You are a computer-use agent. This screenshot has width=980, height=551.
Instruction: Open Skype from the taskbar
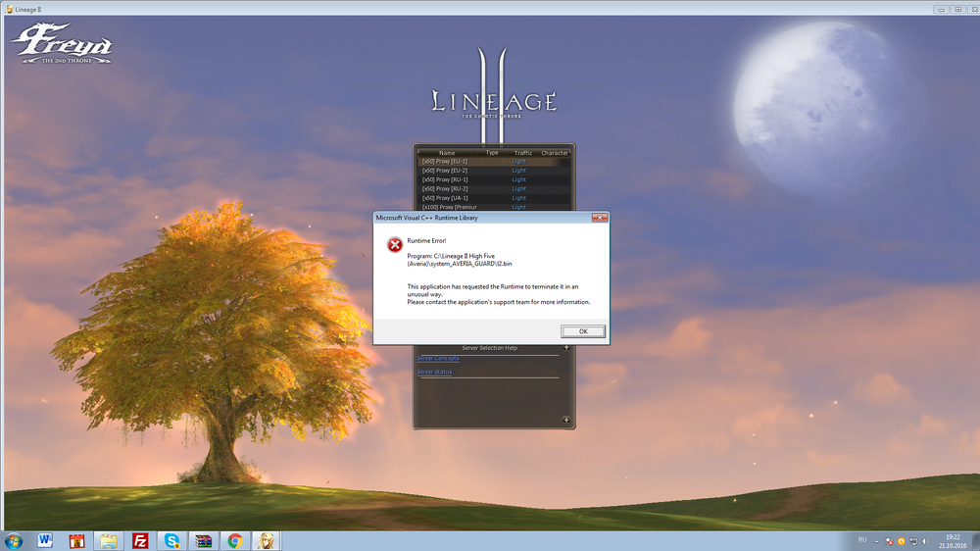[x=171, y=540]
